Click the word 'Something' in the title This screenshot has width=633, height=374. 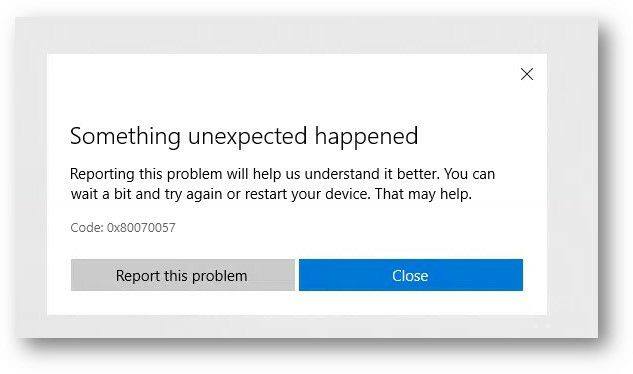[x=125, y=137]
